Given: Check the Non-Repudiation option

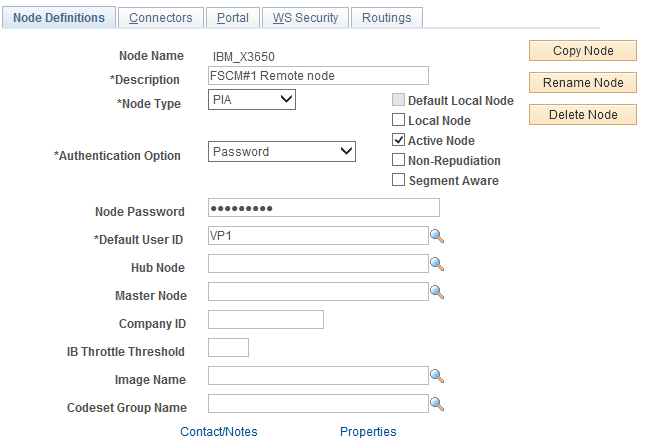Looking at the screenshot, I should [x=399, y=161].
